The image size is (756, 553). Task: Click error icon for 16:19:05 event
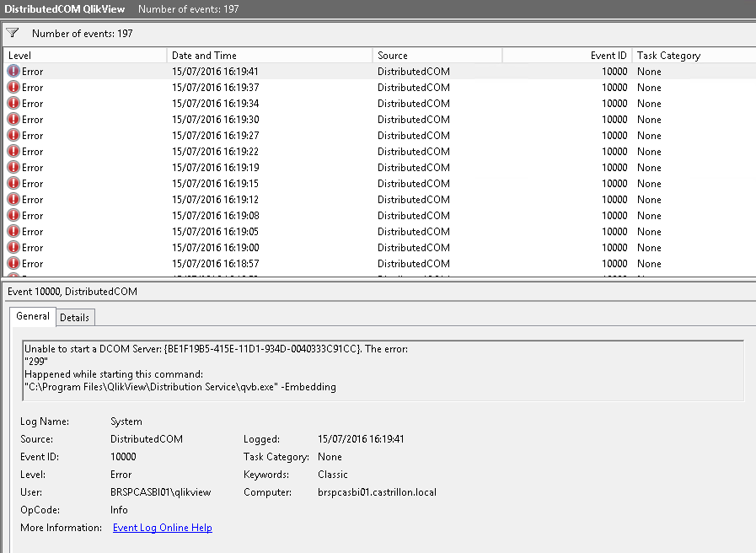pos(13,232)
